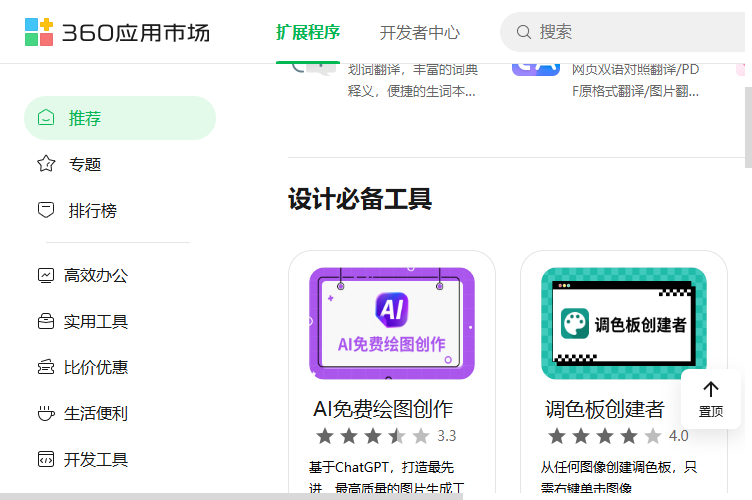Viewport: 752px width, 500px height.
Task: Click the 从任何图像创建调色板 description text
Action: coord(619,477)
